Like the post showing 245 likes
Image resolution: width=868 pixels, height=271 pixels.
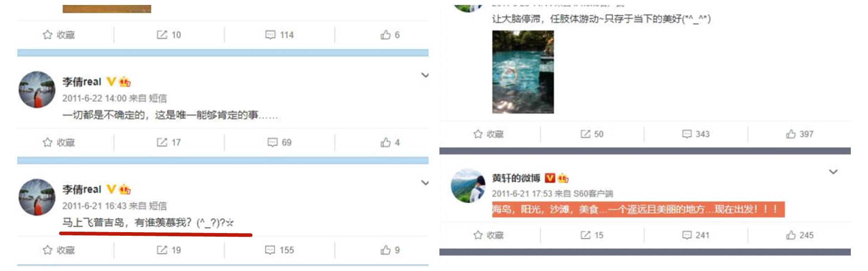pyautogui.click(x=799, y=235)
